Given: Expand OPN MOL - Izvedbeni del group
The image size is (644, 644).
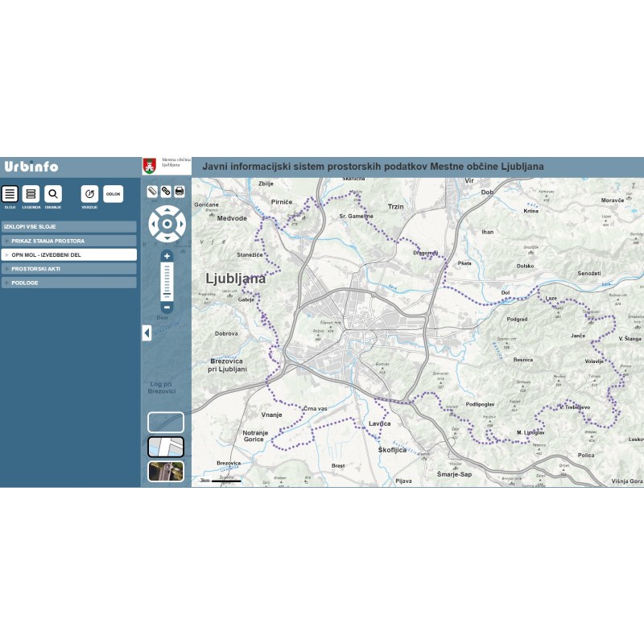Looking at the screenshot, I should 68,254.
